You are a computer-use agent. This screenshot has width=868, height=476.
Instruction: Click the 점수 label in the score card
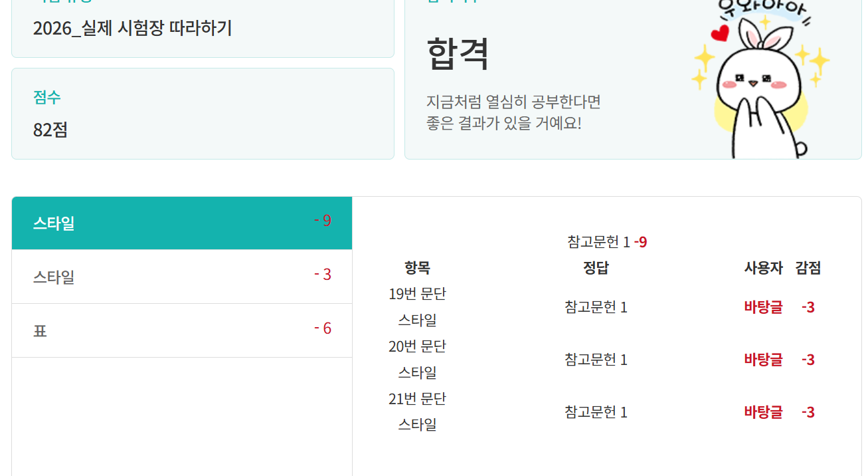pos(46,97)
